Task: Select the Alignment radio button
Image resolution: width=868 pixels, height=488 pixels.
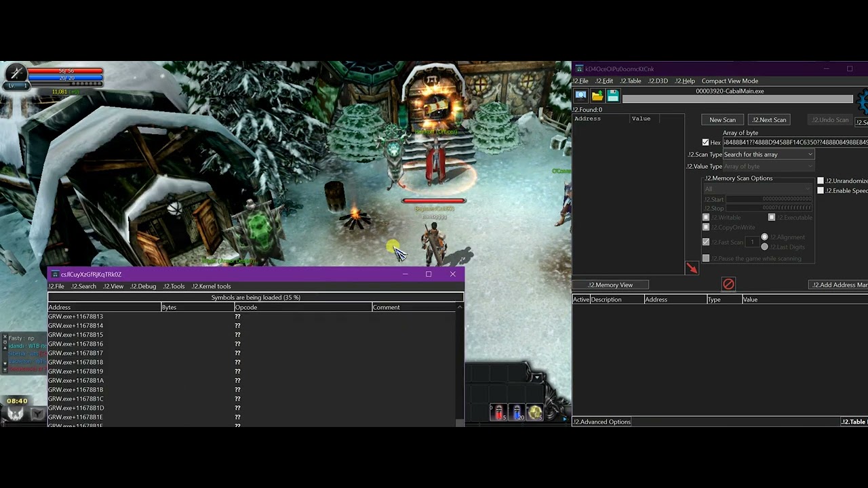Action: (x=764, y=237)
